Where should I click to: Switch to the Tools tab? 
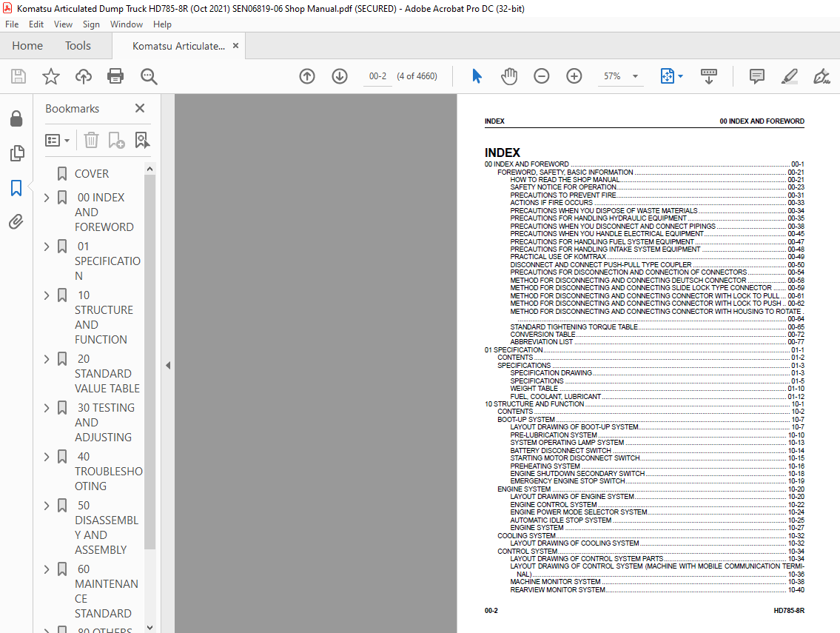(78, 46)
